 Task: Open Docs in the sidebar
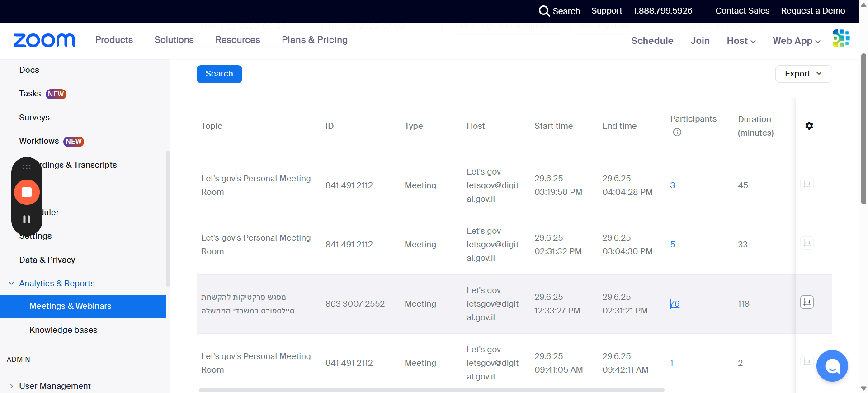tap(29, 70)
